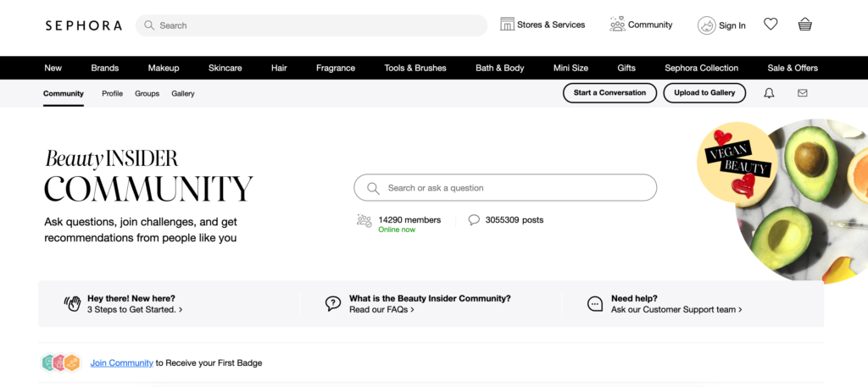868x387 pixels.
Task: Open the Makeup menu
Action: pyautogui.click(x=164, y=68)
